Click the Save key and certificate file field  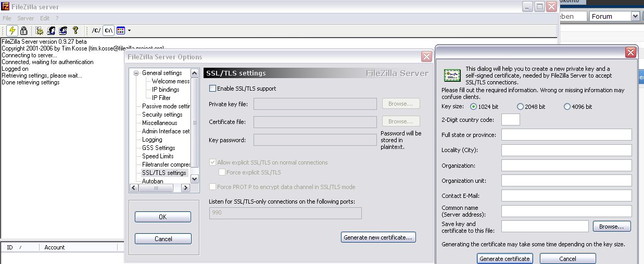click(x=545, y=227)
